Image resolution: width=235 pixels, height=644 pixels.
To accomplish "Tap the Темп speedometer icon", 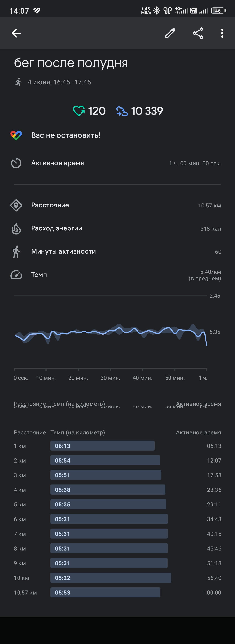I will pos(16,275).
